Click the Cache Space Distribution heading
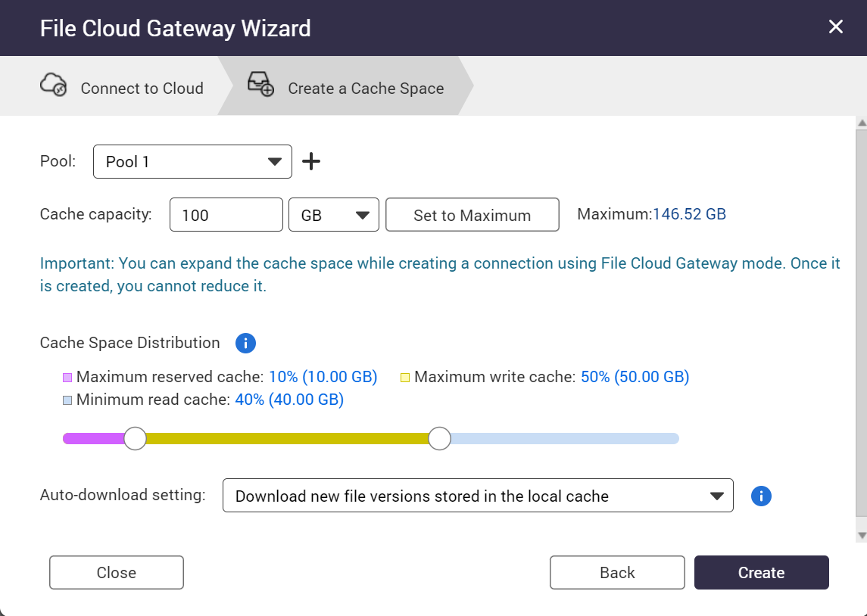 130,343
